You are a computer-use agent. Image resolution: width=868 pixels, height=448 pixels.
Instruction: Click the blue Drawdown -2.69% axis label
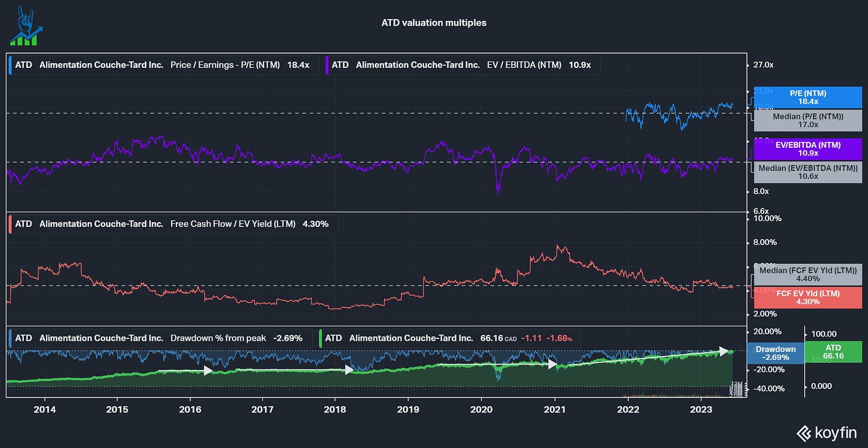775,353
